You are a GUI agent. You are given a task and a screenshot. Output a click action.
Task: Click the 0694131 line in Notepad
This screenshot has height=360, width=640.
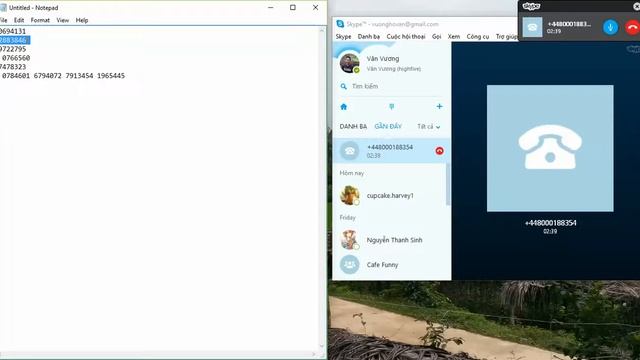13,31
